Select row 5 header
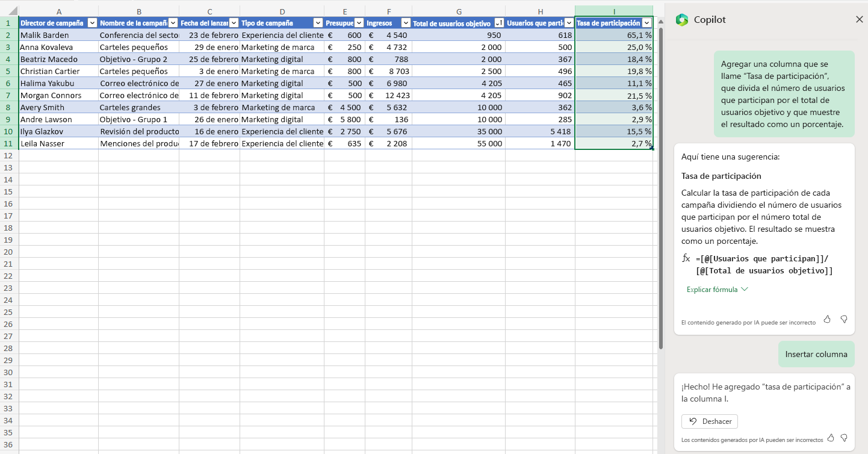 point(9,71)
